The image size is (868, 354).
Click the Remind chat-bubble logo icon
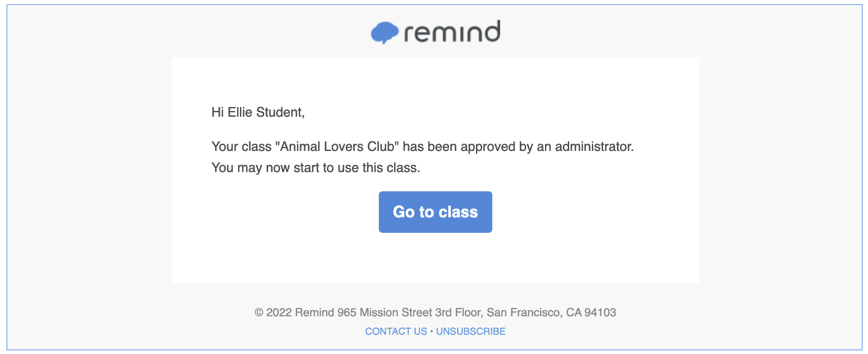(384, 33)
